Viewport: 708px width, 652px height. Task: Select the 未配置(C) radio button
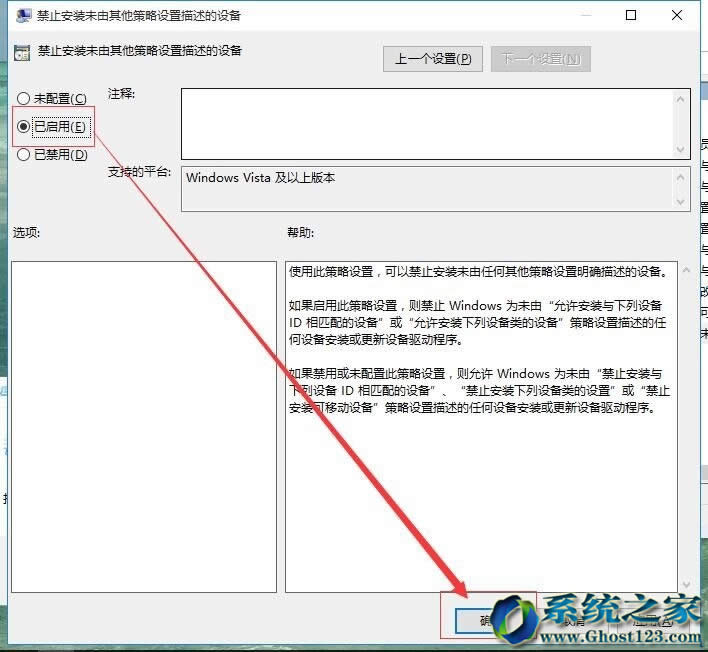[24, 98]
